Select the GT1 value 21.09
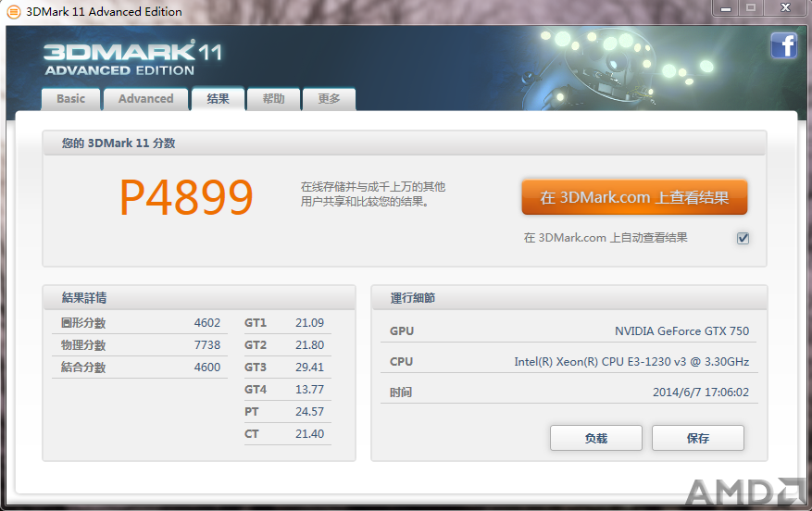The image size is (812, 511). pos(309,323)
